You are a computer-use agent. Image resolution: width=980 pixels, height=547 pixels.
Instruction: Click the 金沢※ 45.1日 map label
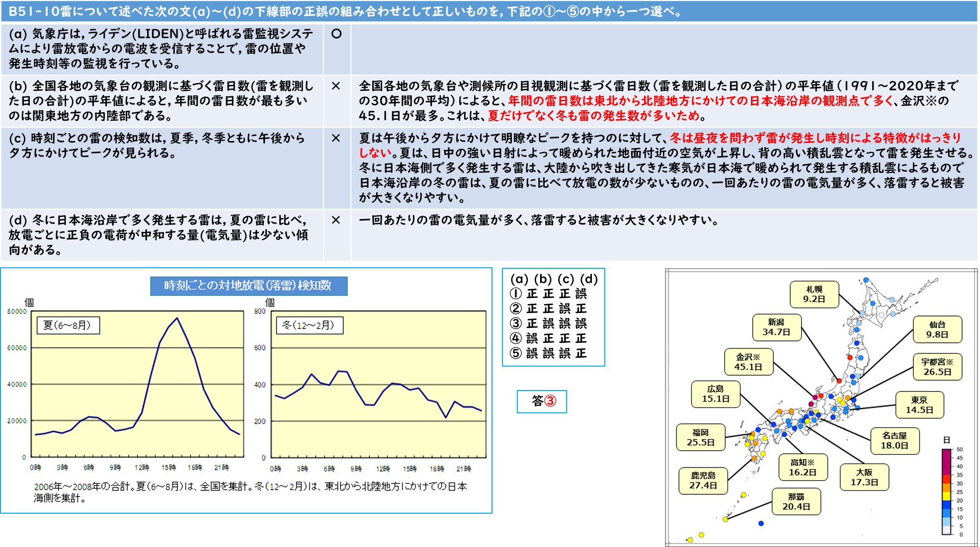(748, 362)
